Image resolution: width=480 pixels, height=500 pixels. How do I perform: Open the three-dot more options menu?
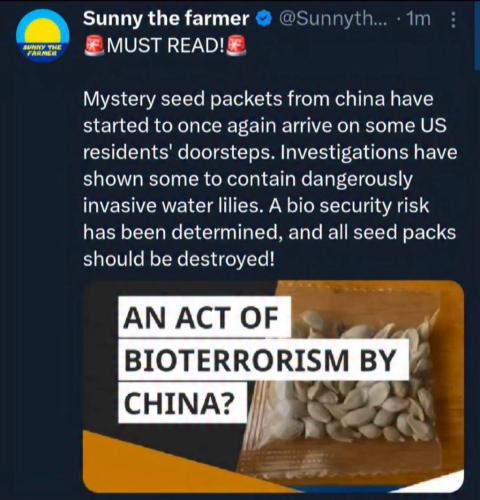453,20
